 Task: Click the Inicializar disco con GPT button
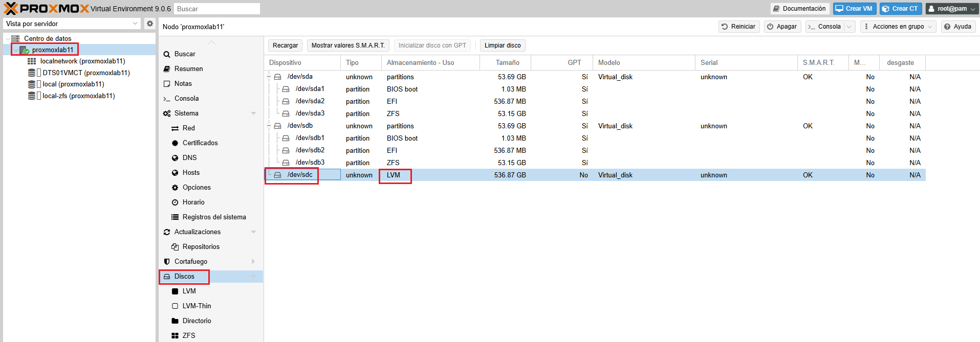(432, 45)
